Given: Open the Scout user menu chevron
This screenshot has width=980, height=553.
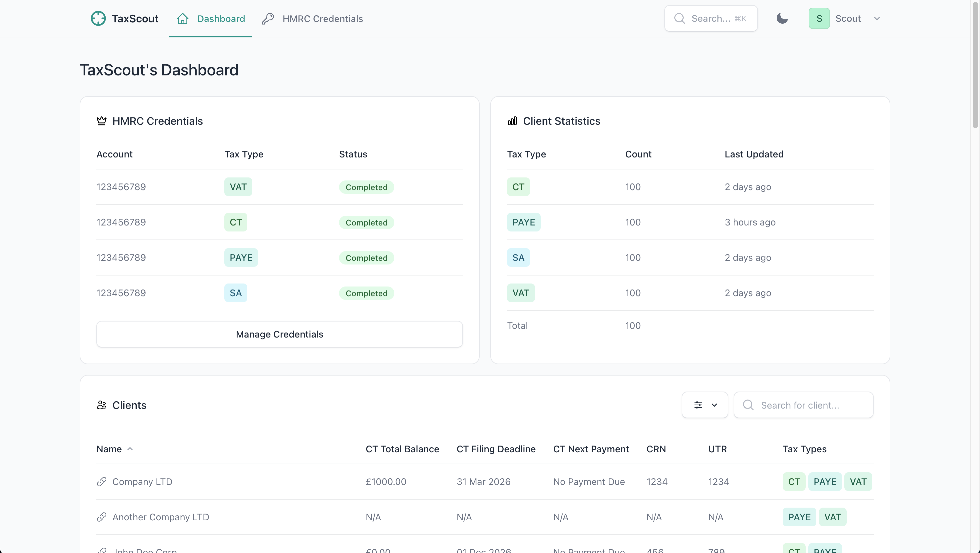Looking at the screenshot, I should (x=877, y=19).
